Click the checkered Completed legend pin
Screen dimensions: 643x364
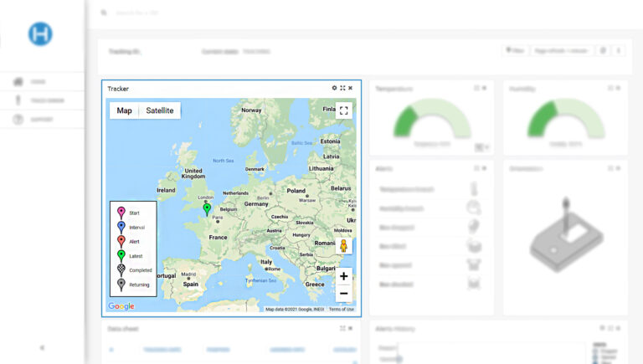click(121, 269)
